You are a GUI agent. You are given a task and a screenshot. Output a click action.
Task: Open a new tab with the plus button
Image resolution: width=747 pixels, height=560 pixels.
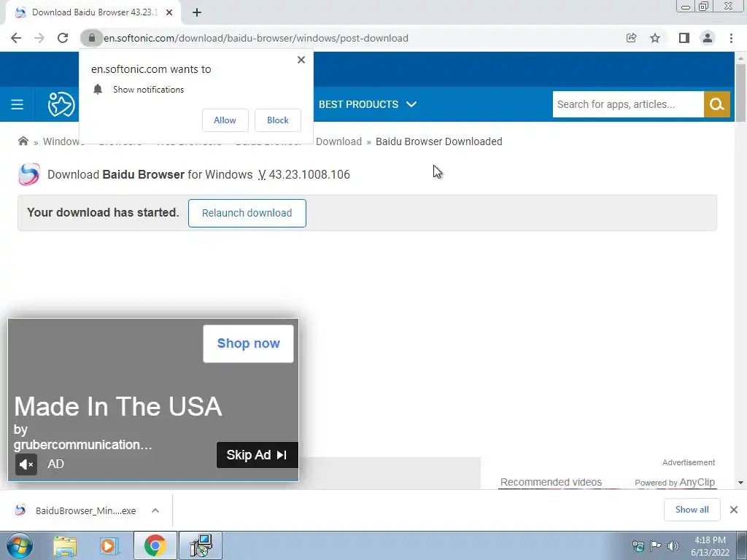pyautogui.click(x=197, y=12)
